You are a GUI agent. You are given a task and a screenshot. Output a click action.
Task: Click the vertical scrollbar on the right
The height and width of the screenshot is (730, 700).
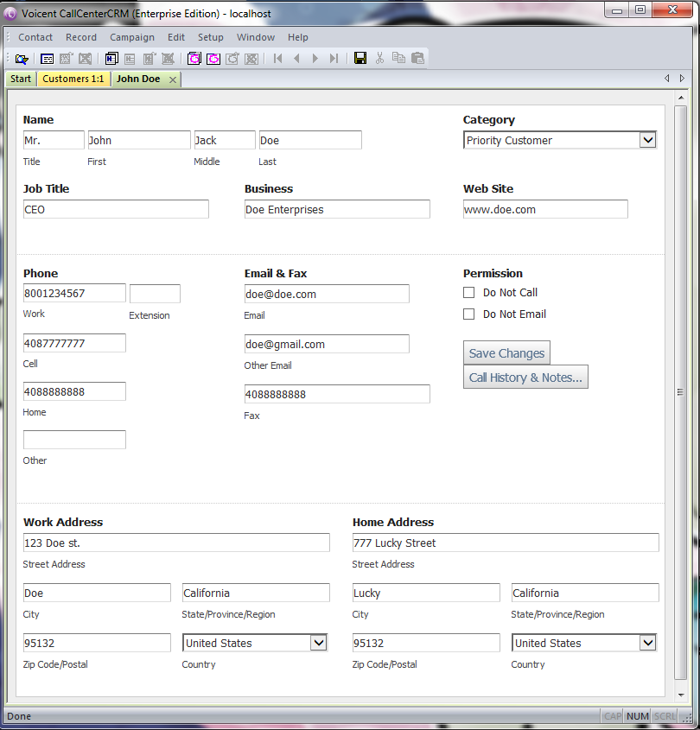pos(680,392)
